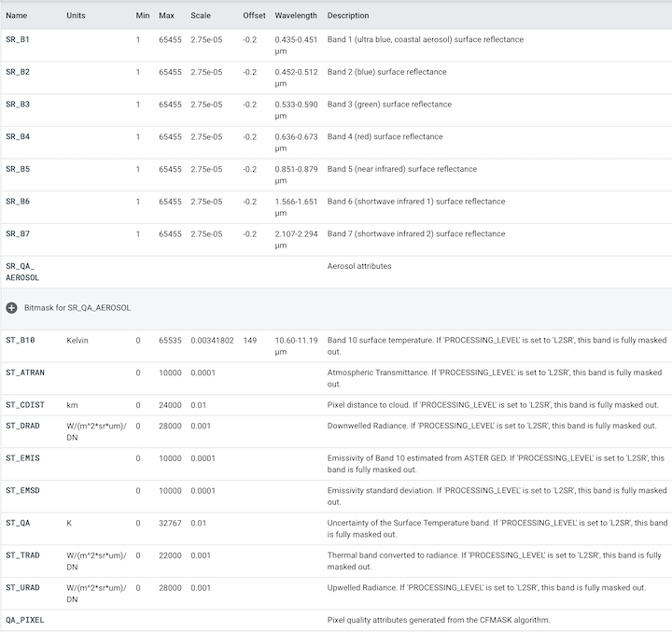Click the Units column header
672x632 pixels.
pos(76,16)
